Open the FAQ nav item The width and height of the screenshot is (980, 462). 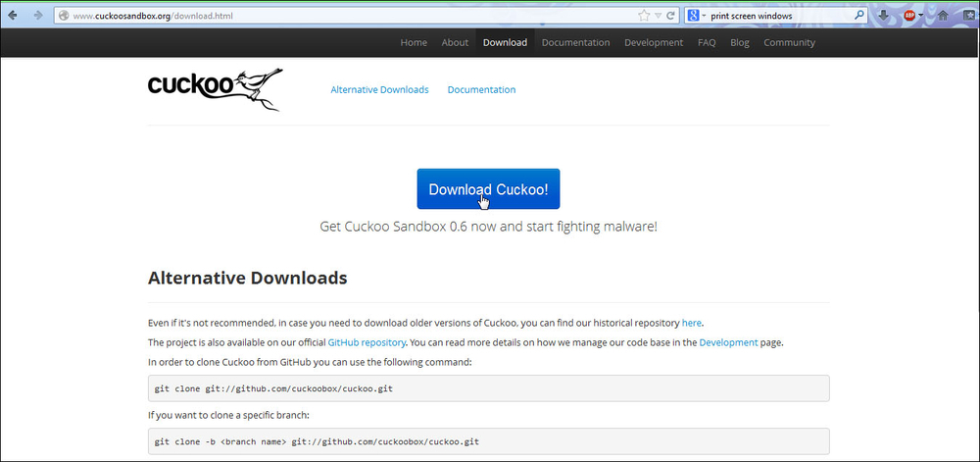coord(707,42)
